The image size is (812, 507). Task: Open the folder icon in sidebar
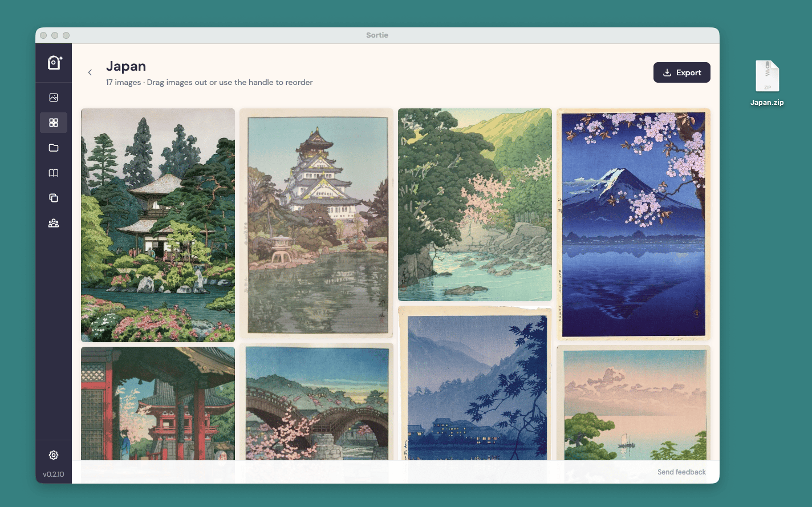tap(54, 148)
